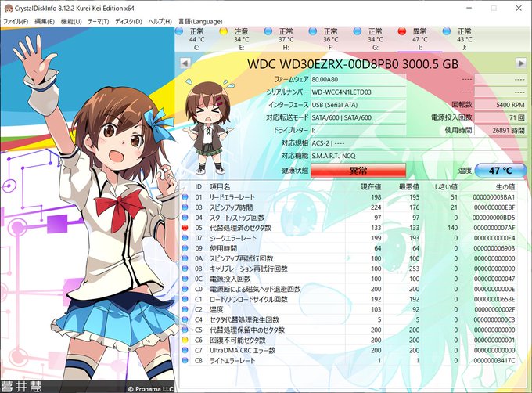This screenshot has height=393, width=532.
Task: Open the テーマ(T) menu
Action: click(x=99, y=21)
